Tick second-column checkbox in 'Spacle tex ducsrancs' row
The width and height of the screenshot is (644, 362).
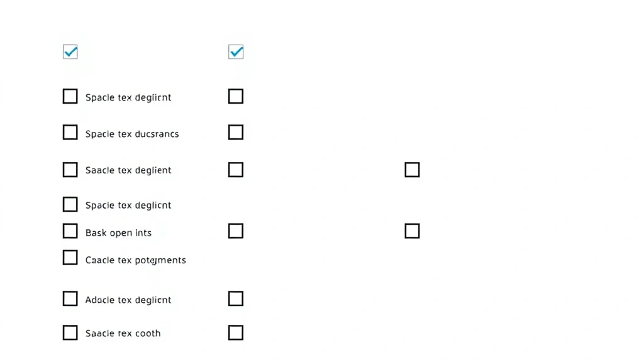point(236,133)
